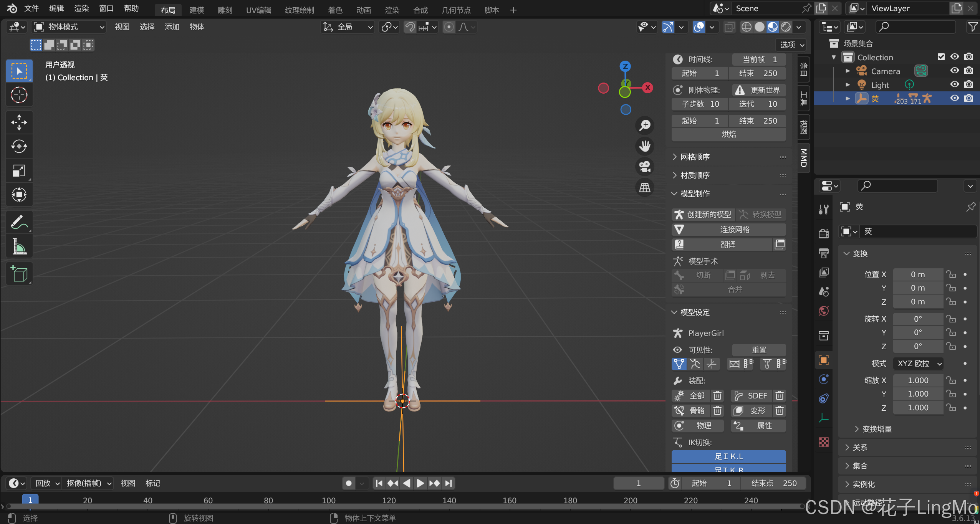Open the Modifiers wrench properties tab
This screenshot has width=980, height=524.
coord(824,209)
